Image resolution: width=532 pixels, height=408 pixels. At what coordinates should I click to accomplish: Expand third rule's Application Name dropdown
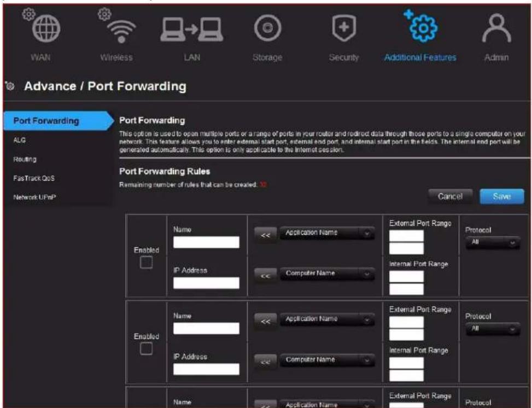click(x=327, y=404)
